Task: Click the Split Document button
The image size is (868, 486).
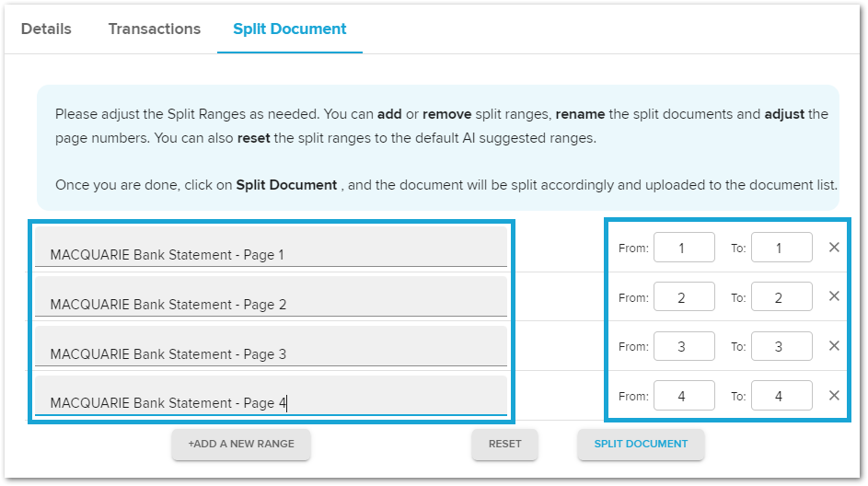Action: (641, 444)
